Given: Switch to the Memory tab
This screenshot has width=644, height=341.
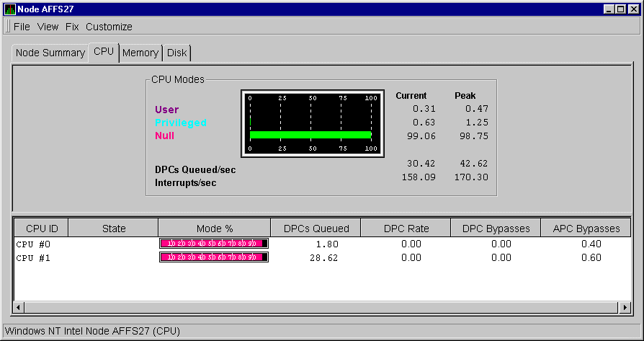Looking at the screenshot, I should point(140,53).
